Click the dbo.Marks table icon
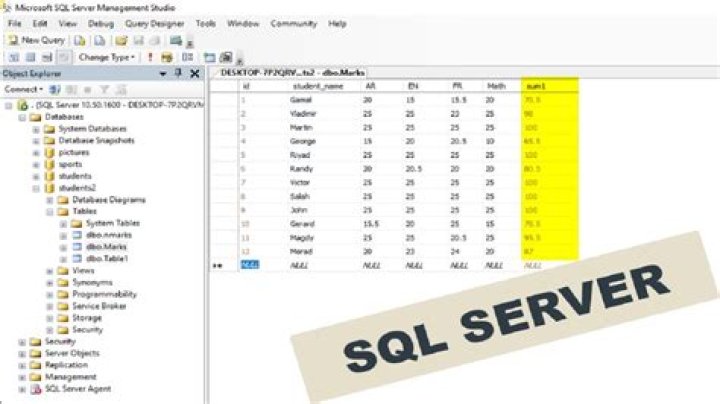The height and width of the screenshot is (404, 720). 77,247
